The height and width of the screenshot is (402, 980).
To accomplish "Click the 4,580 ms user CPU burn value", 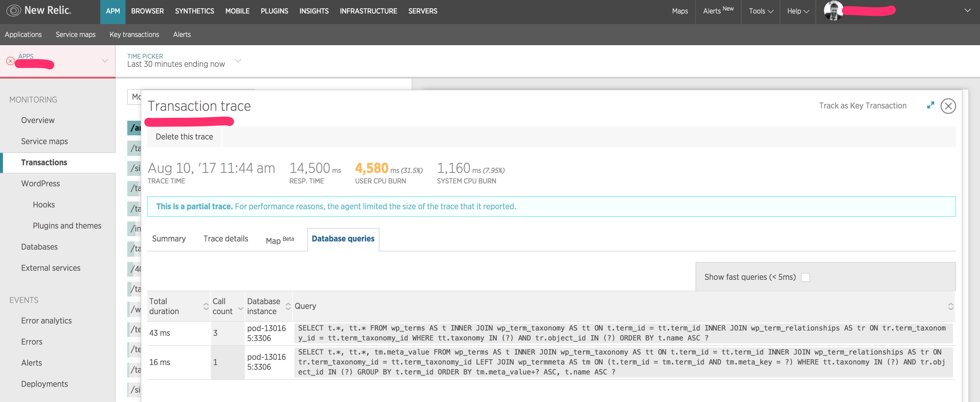I will tap(389, 168).
